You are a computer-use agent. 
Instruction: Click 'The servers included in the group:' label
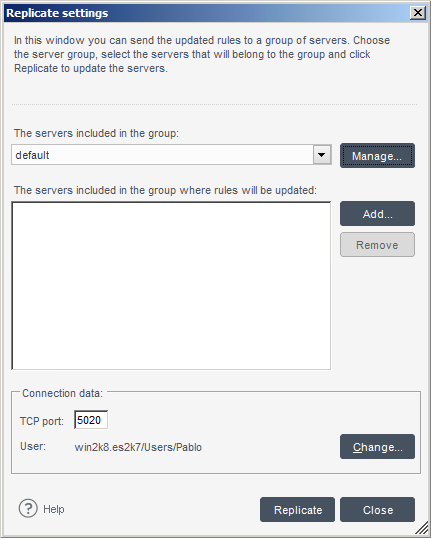coord(96,133)
